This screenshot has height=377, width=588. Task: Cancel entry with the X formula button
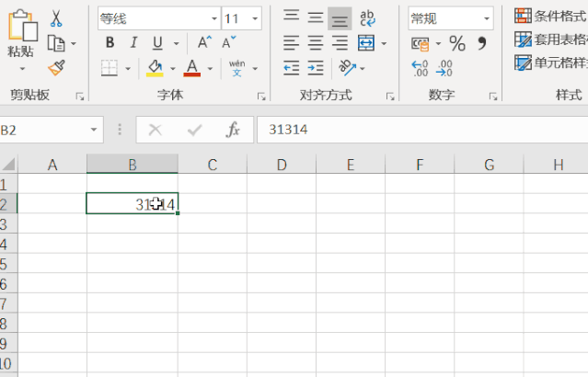point(155,130)
